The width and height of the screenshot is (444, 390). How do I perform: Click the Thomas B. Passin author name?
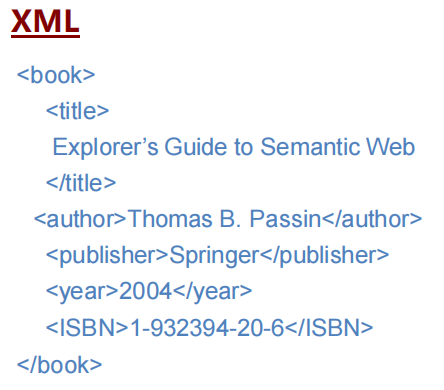[224, 219]
